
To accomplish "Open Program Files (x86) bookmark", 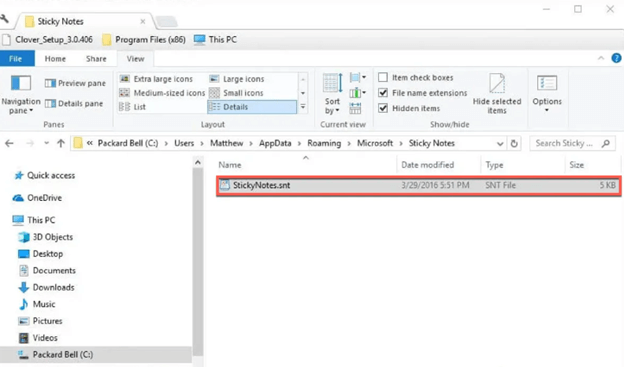I will pyautogui.click(x=144, y=39).
